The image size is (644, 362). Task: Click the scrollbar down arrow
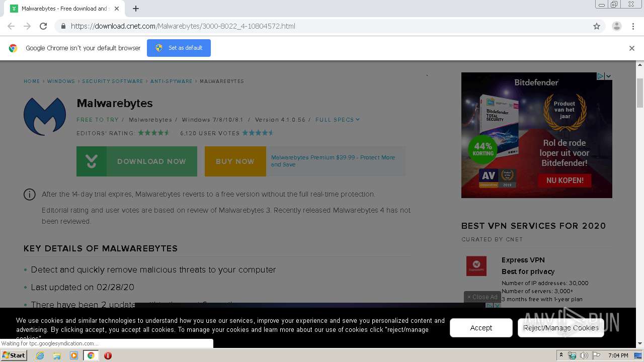pyautogui.click(x=640, y=344)
